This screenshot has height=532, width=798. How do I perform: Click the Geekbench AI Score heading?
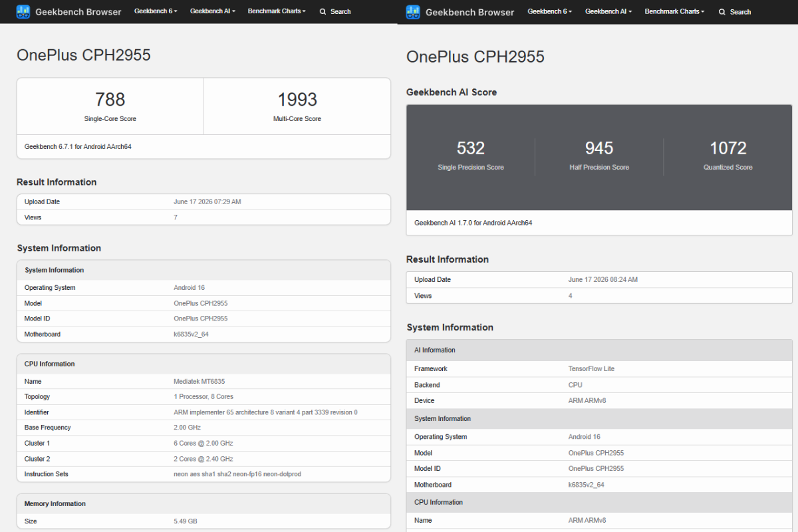(452, 92)
